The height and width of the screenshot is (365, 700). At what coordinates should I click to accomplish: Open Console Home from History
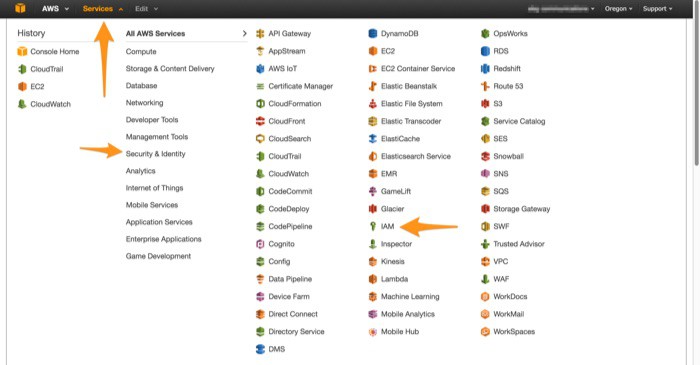pyautogui.click(x=48, y=51)
